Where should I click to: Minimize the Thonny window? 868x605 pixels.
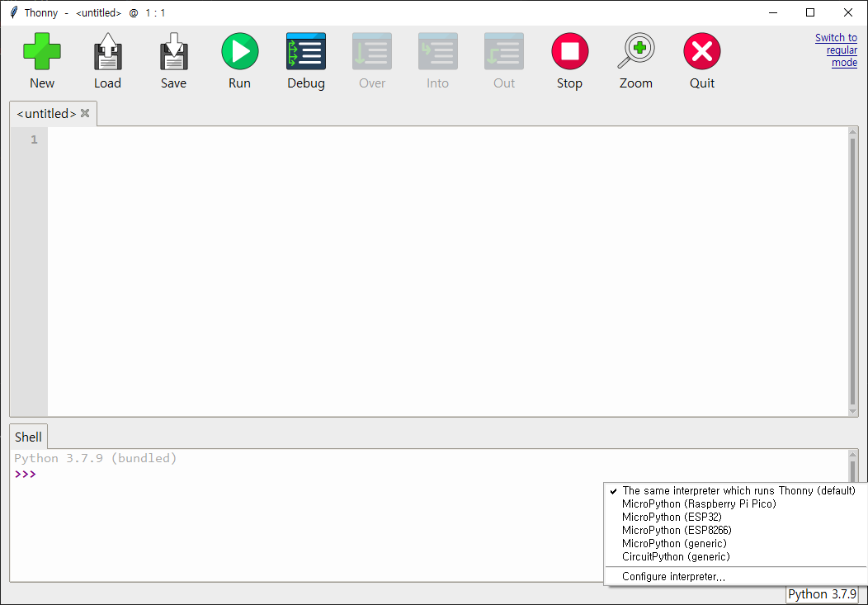tap(773, 12)
